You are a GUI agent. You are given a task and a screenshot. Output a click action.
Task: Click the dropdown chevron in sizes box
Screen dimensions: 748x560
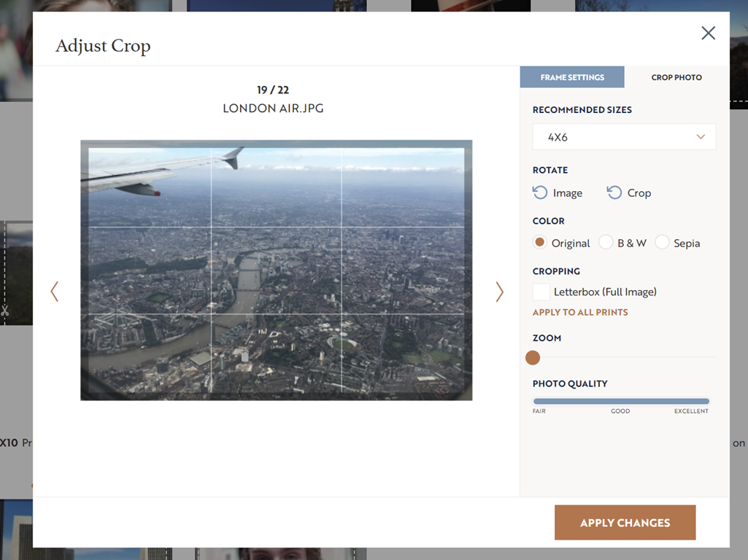(701, 137)
